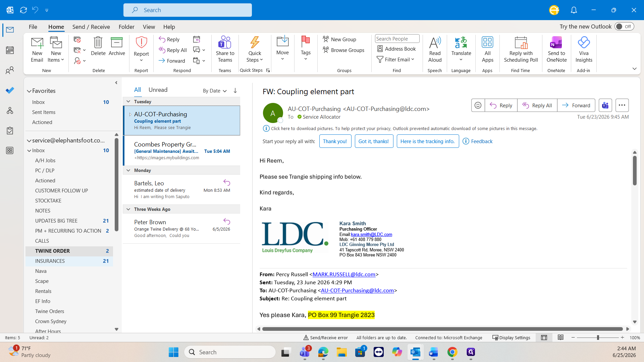644x362 pixels.
Task: Click Forward in message header
Action: point(576,105)
